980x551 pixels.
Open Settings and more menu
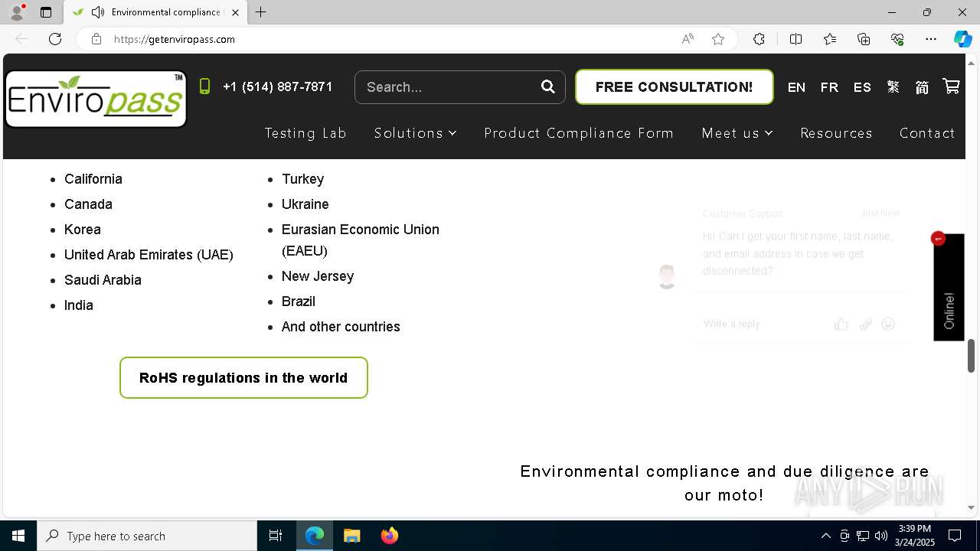(931, 39)
